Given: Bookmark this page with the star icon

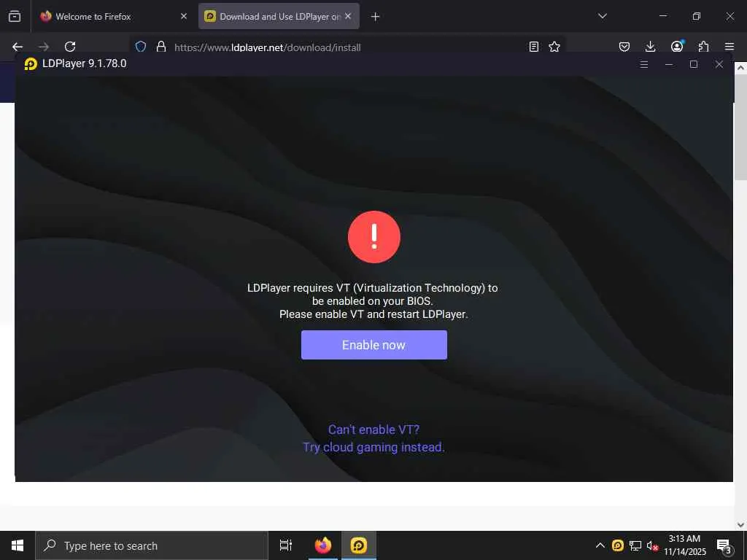Looking at the screenshot, I should pos(554,47).
